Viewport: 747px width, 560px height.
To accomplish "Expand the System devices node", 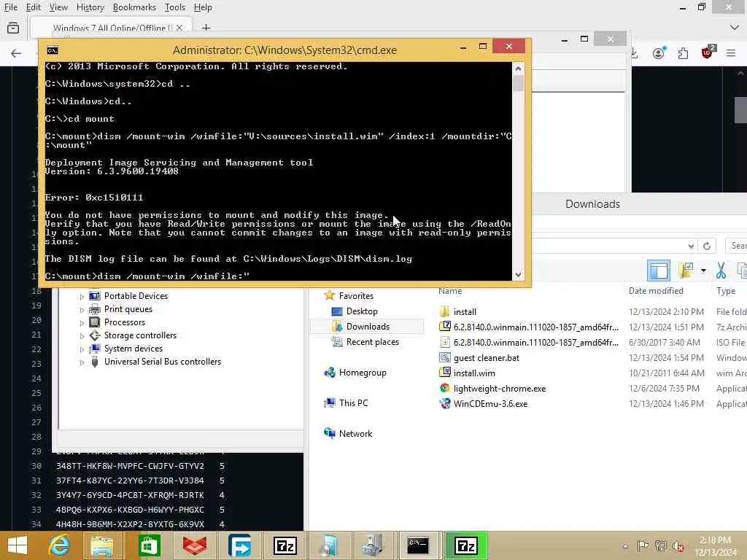I will 82,349.
